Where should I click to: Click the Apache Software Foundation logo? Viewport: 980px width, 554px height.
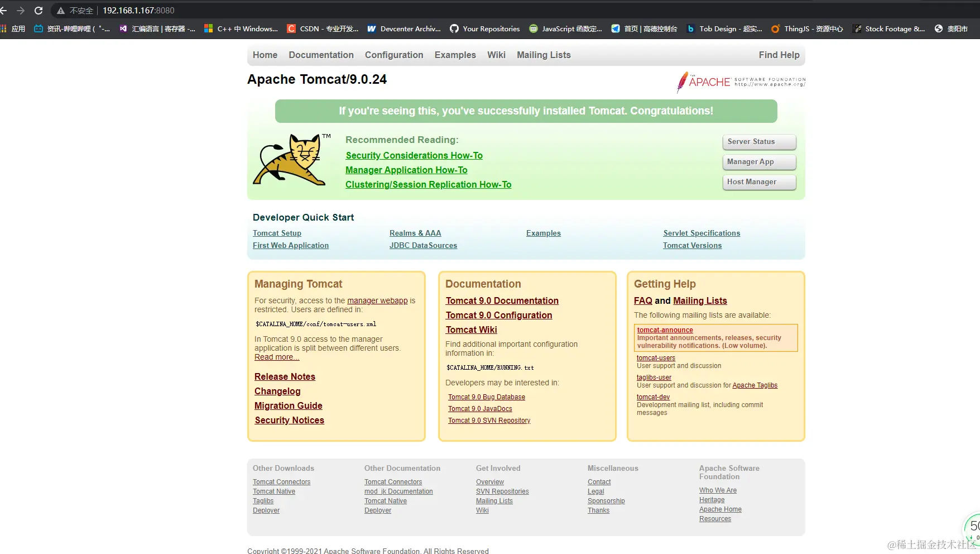(741, 82)
